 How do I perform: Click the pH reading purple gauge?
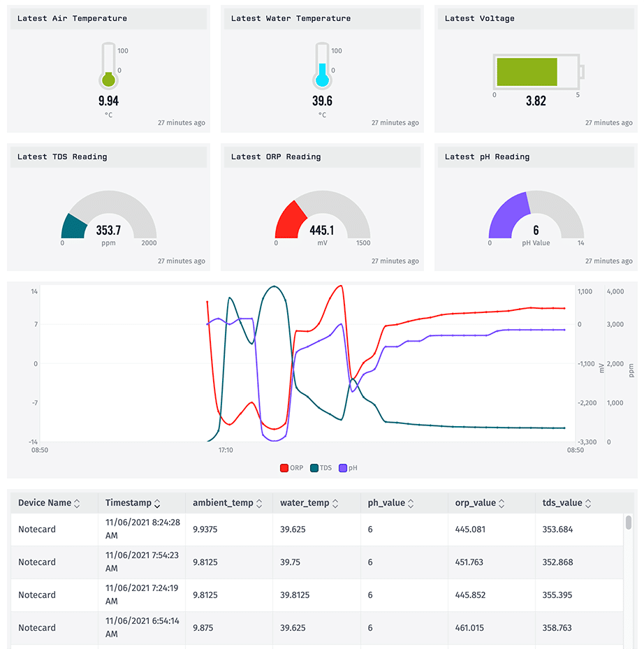[x=536, y=218]
